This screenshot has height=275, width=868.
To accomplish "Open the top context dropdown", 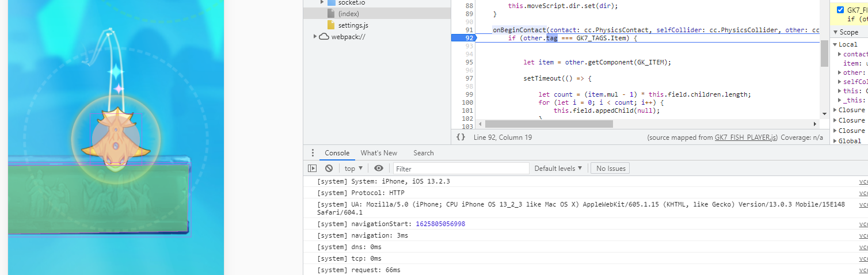I will [353, 169].
